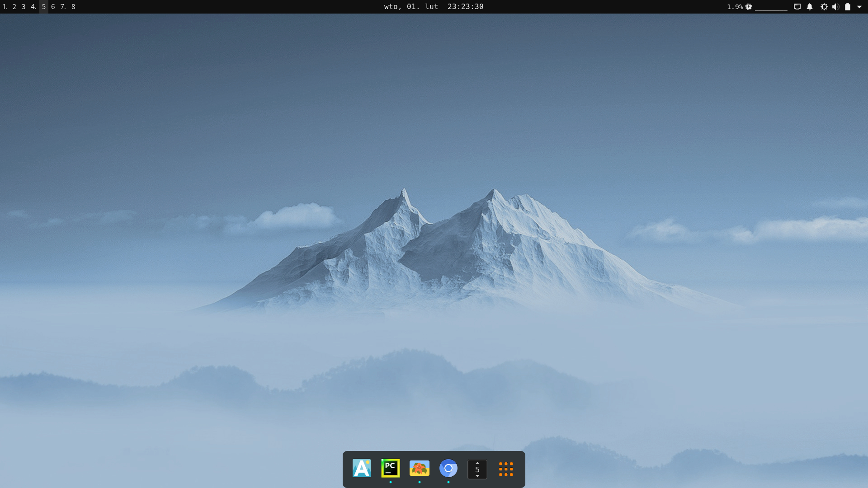
Task: Click the brightness sun icon in the tray
Action: click(824, 7)
